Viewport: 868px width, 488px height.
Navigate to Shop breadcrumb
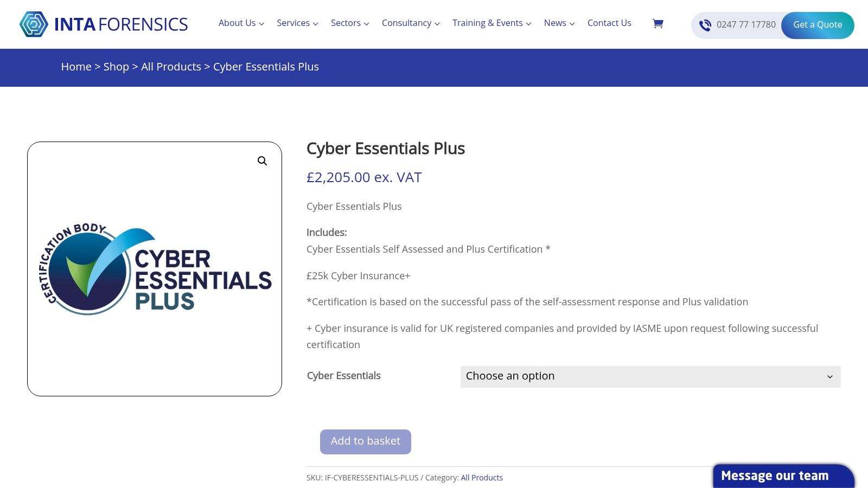(116, 67)
